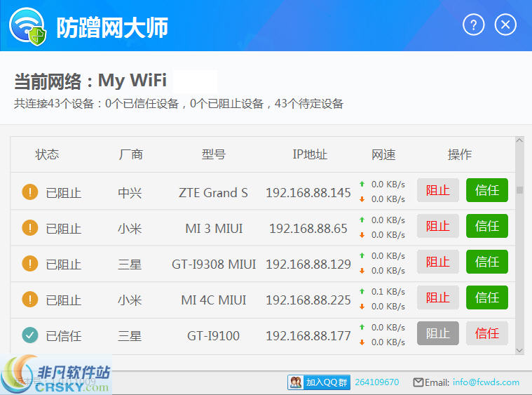Select IP address 192.168.88.65
This screenshot has width=532, height=395.
click(308, 229)
